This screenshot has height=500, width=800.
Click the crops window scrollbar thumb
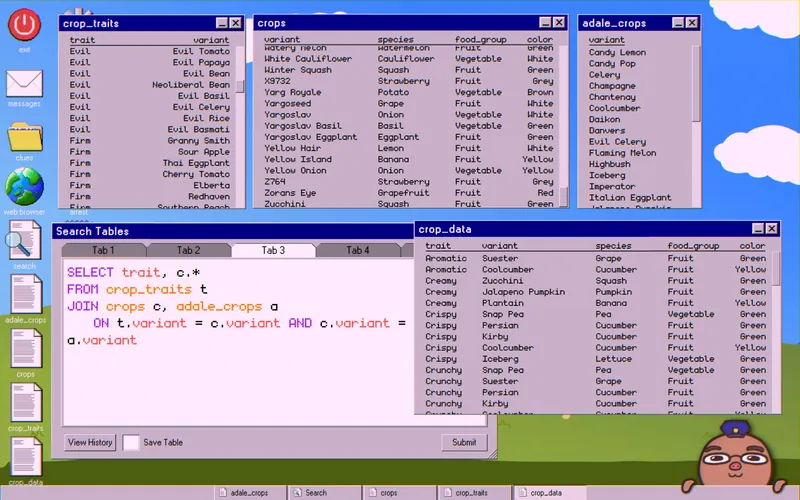563,195
